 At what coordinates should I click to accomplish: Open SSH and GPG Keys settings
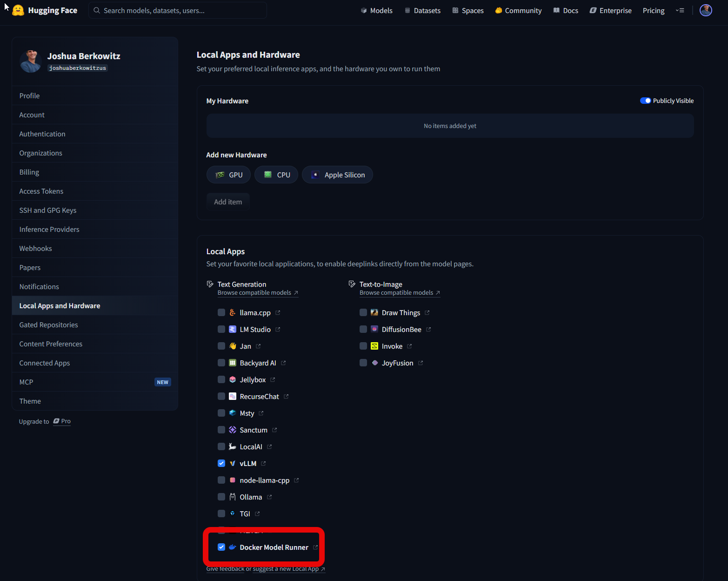pyautogui.click(x=95, y=210)
